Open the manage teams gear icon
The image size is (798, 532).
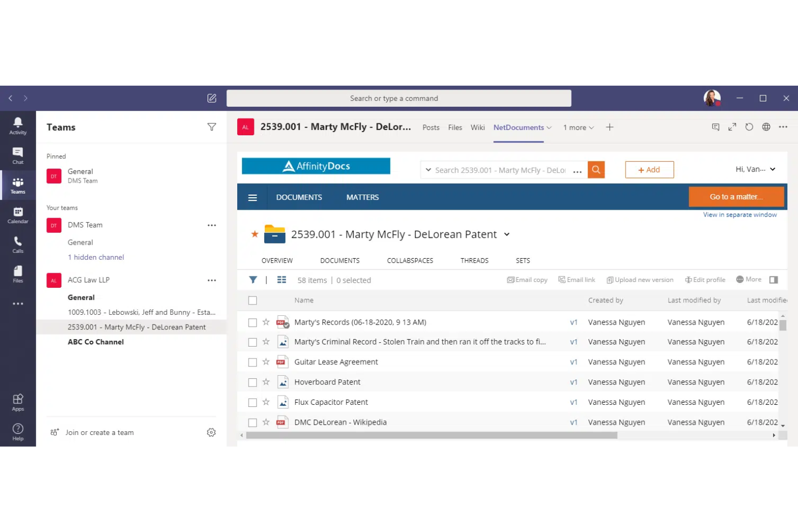click(x=211, y=432)
